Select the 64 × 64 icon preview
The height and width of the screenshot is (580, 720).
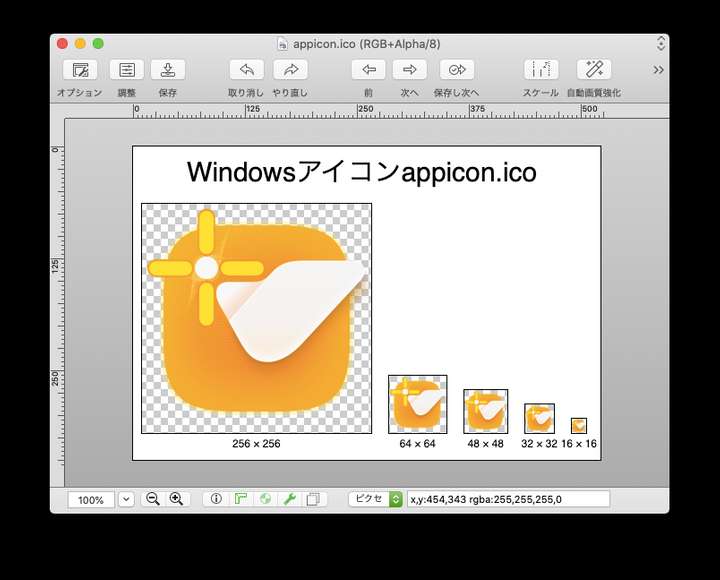click(417, 404)
